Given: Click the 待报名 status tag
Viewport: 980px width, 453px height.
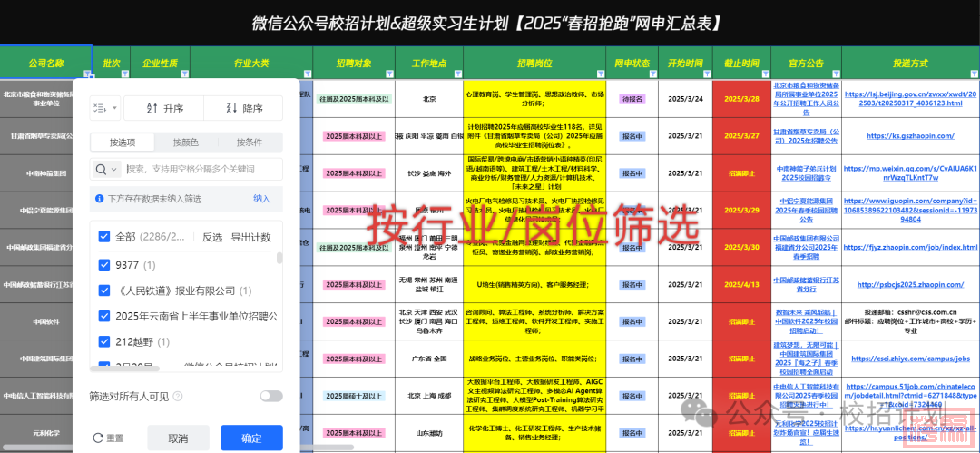Looking at the screenshot, I should pyautogui.click(x=632, y=99).
